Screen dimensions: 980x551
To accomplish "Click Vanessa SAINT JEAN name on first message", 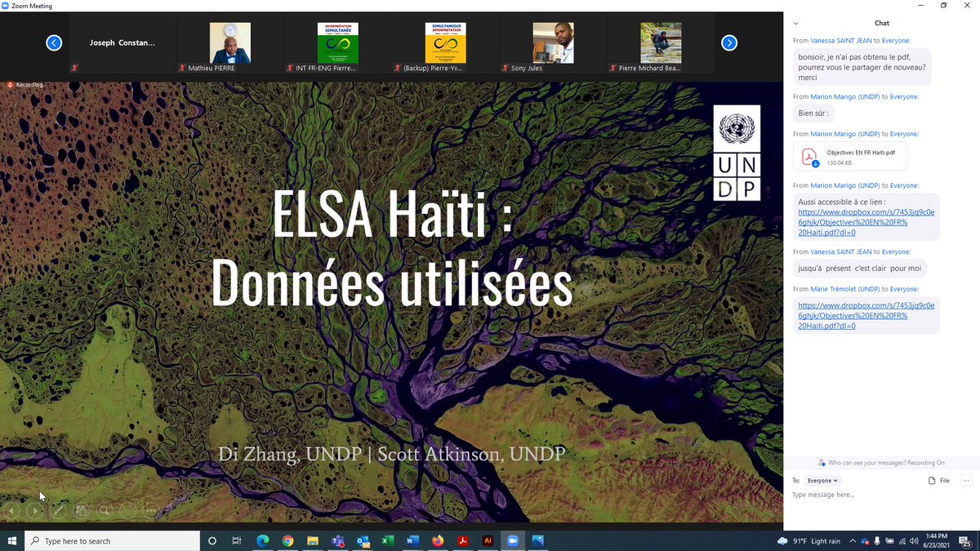I will click(x=841, y=40).
